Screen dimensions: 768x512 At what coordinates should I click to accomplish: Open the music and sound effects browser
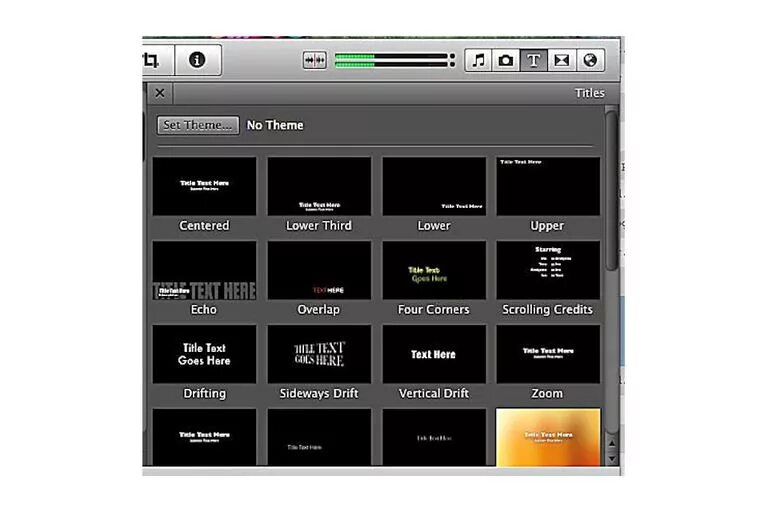pos(479,60)
